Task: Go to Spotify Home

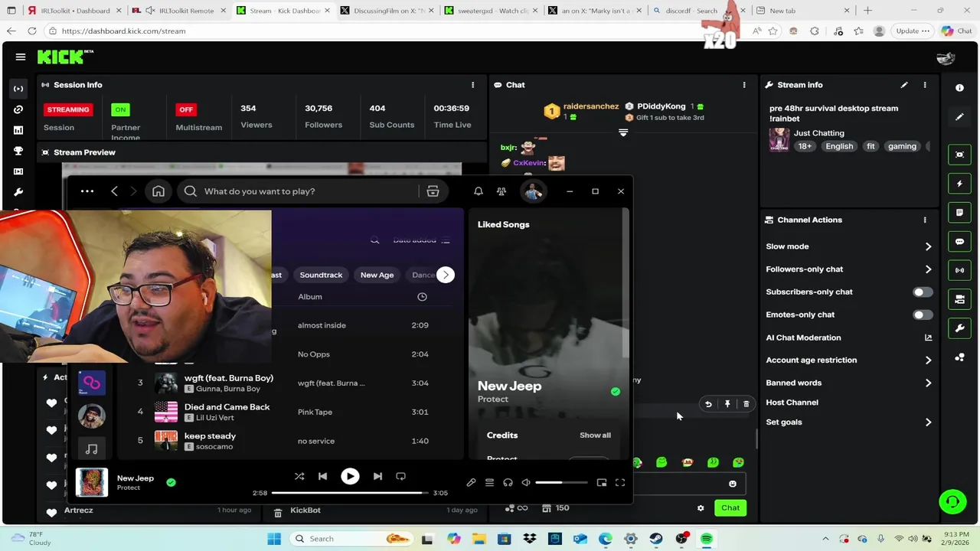Action: (158, 191)
